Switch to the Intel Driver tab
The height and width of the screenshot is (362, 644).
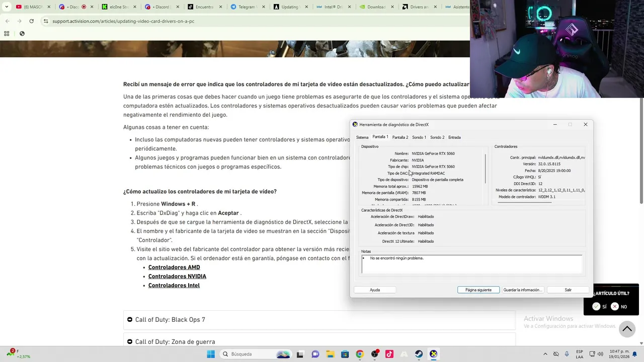333,7
